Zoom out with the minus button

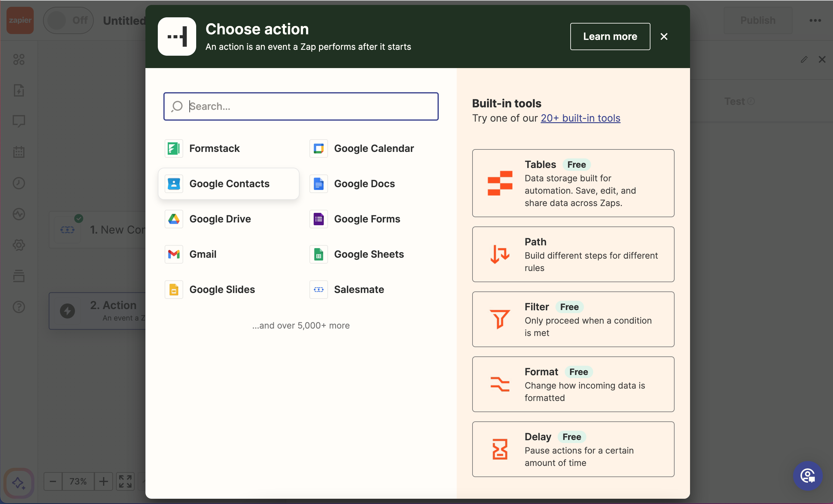pos(53,481)
